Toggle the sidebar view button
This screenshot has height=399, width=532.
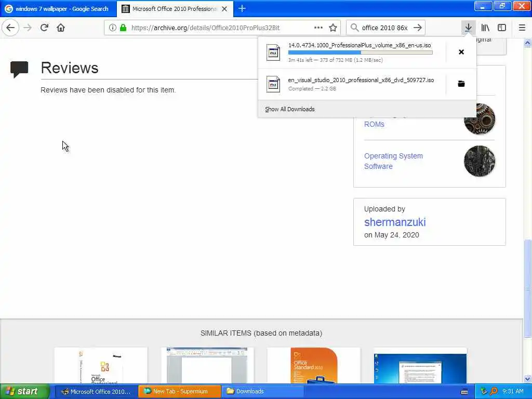coord(502,28)
